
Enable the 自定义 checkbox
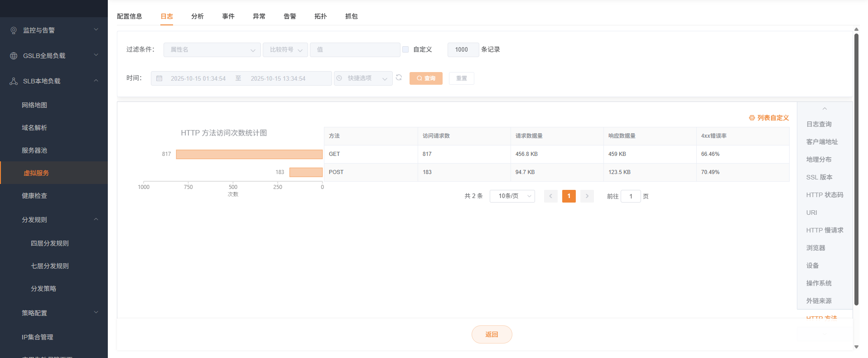pyautogui.click(x=405, y=49)
